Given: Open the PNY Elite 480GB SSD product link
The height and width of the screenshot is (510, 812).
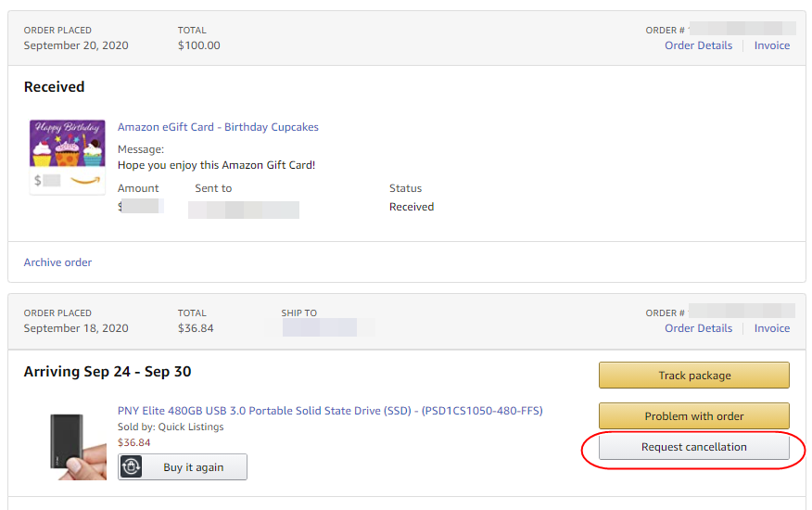Looking at the screenshot, I should 330,411.
